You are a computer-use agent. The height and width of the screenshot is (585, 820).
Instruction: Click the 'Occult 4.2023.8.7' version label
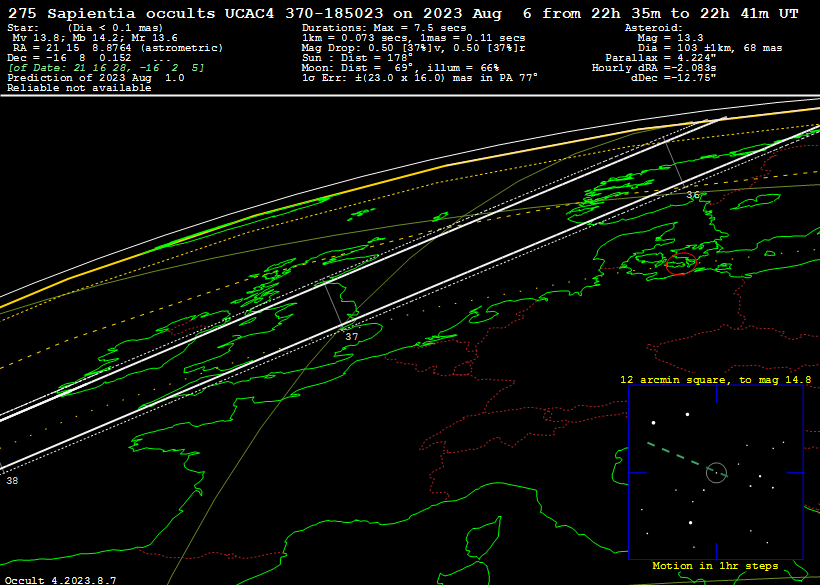[x=60, y=579]
